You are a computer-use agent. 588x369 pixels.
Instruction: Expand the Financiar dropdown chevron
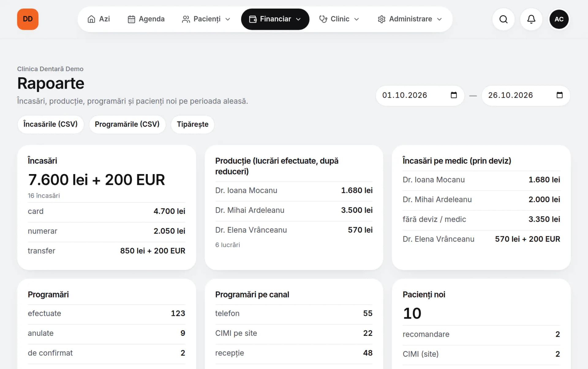click(x=298, y=19)
